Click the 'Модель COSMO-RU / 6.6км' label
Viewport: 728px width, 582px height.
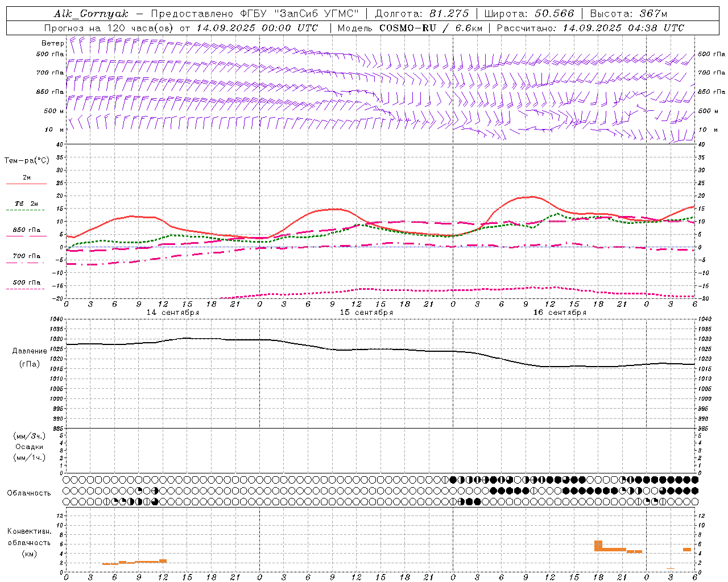(x=410, y=28)
